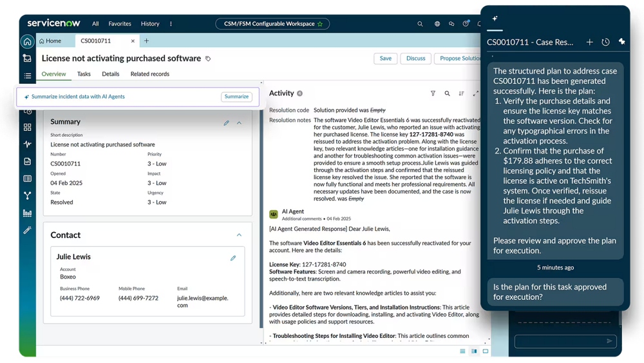Open the code document sidebar icon
The width and height of the screenshot is (644, 363).
pos(27,162)
